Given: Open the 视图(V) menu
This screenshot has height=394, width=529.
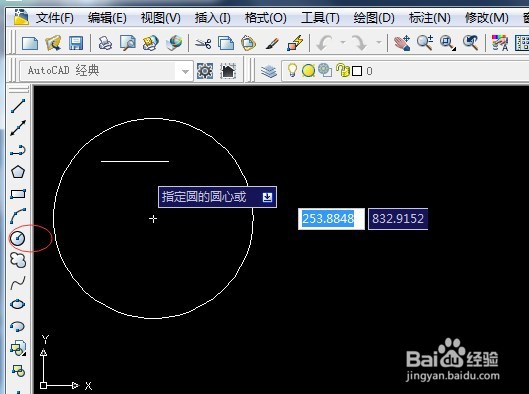Looking at the screenshot, I should (x=160, y=18).
